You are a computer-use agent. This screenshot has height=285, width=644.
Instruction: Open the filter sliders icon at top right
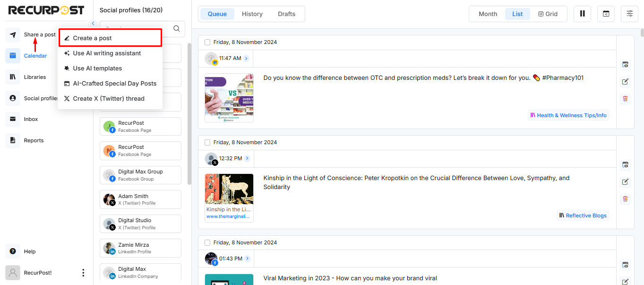[629, 14]
